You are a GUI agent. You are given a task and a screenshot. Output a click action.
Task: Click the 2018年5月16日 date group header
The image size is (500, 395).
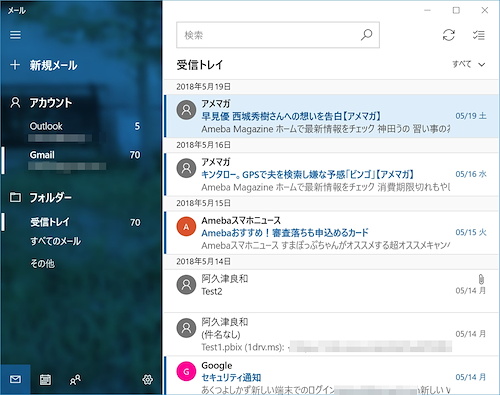[203, 145]
